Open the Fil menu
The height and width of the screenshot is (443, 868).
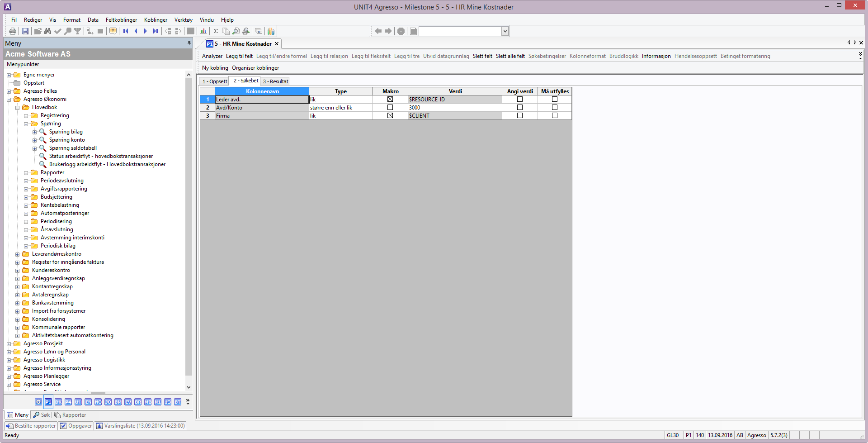click(14, 20)
